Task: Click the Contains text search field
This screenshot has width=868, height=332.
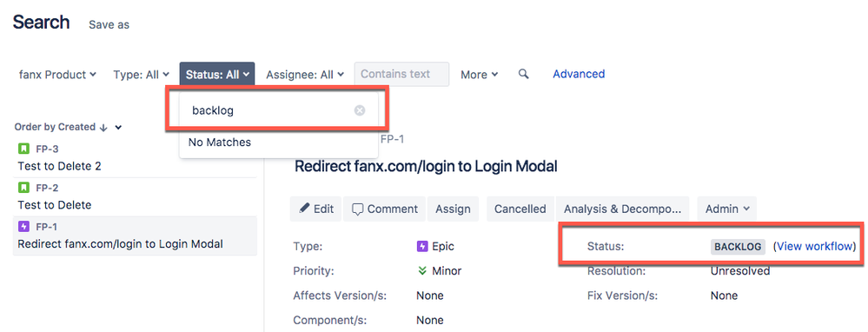Action: (401, 74)
